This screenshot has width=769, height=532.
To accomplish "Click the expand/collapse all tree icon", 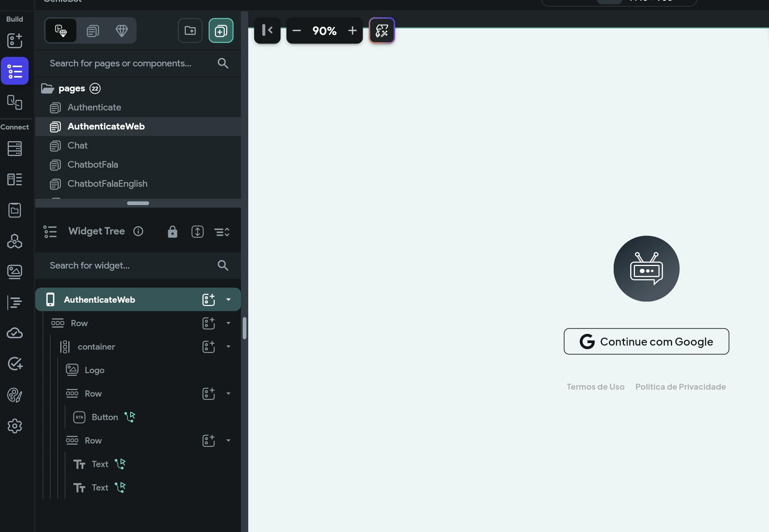I will click(222, 232).
